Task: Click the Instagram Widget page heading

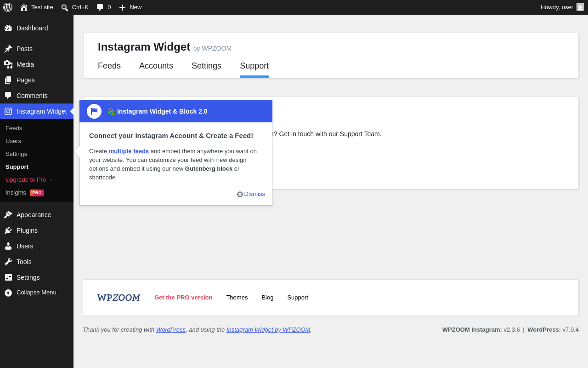Action: coord(144,47)
